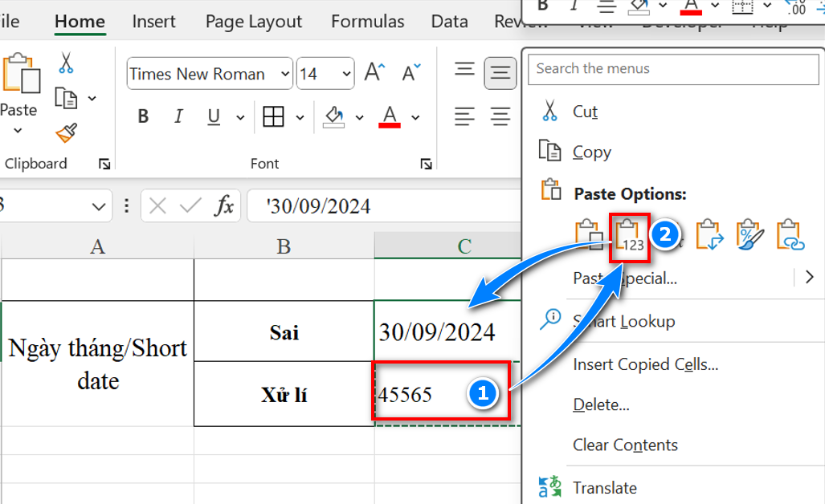Click the Paste Link option icon
The width and height of the screenshot is (829, 504).
(x=790, y=235)
